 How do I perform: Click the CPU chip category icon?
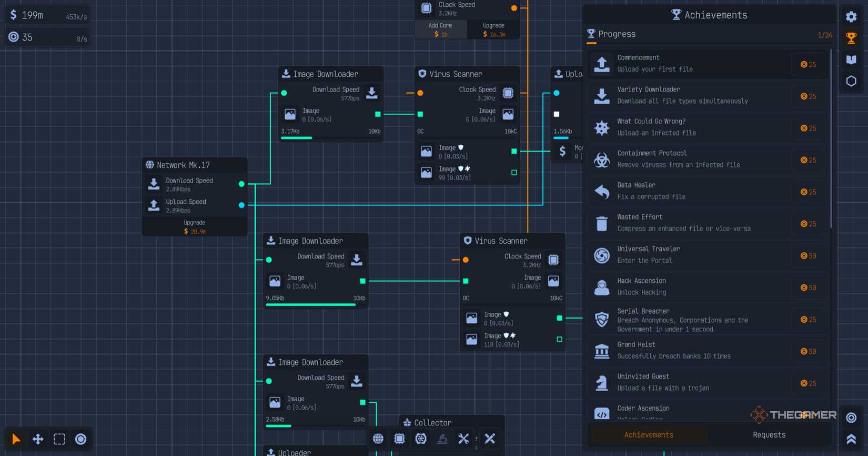point(400,439)
